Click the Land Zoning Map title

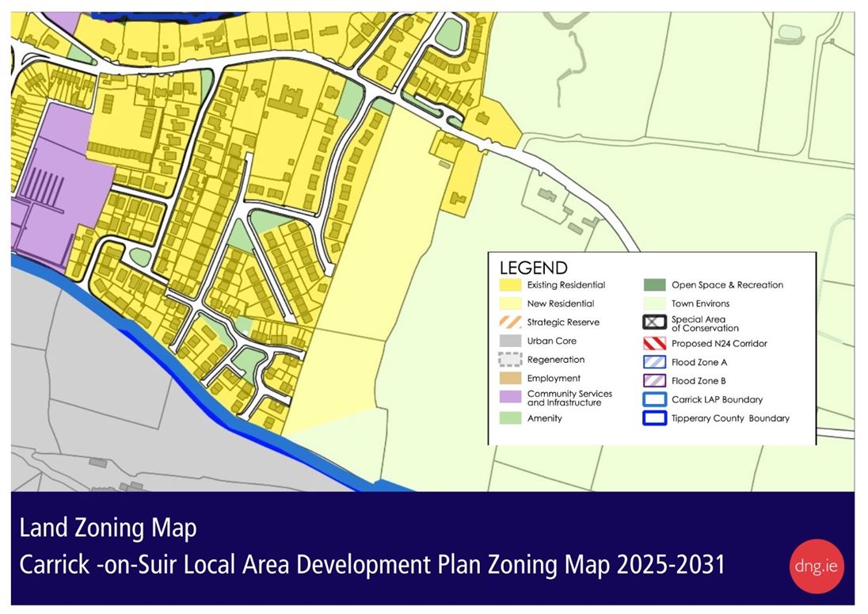pos(108,528)
